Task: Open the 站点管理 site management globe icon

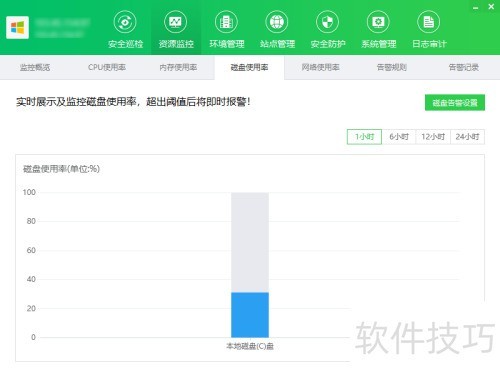Action: coord(277,22)
